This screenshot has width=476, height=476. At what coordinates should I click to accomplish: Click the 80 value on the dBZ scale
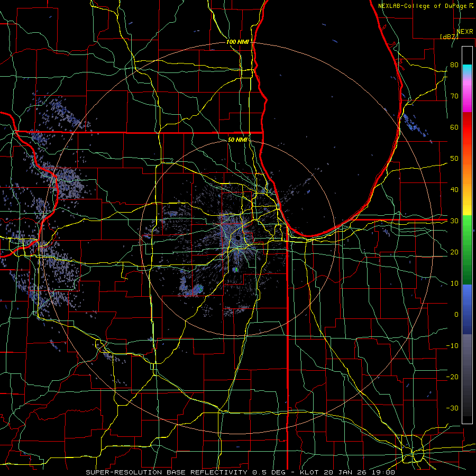pyautogui.click(x=454, y=65)
